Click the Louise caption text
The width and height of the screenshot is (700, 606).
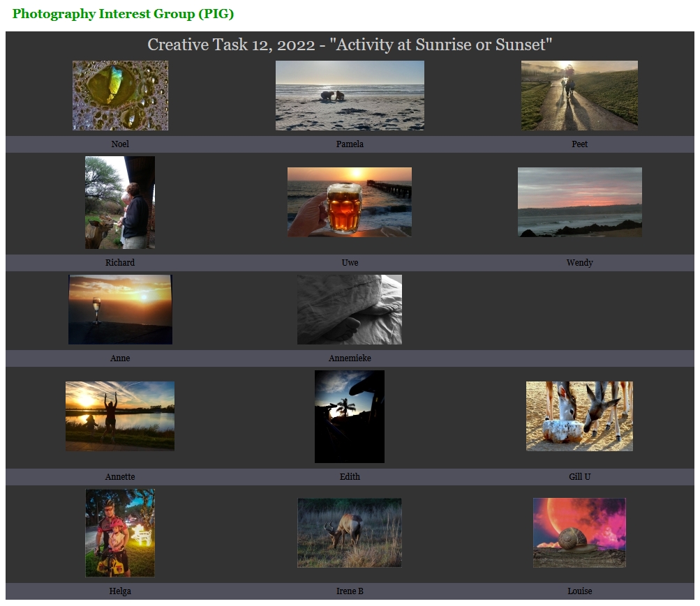click(579, 591)
